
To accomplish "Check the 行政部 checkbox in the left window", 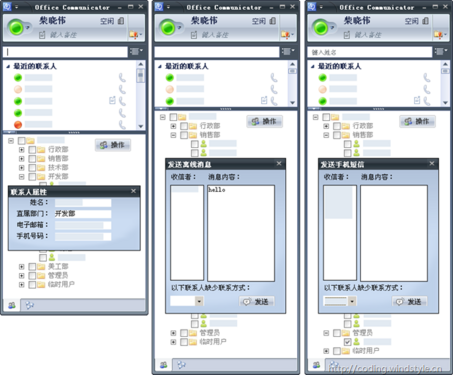I will click(32, 149).
